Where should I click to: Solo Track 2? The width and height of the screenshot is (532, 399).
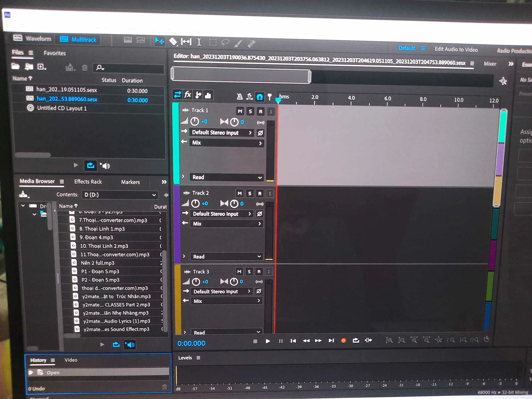pyautogui.click(x=250, y=193)
